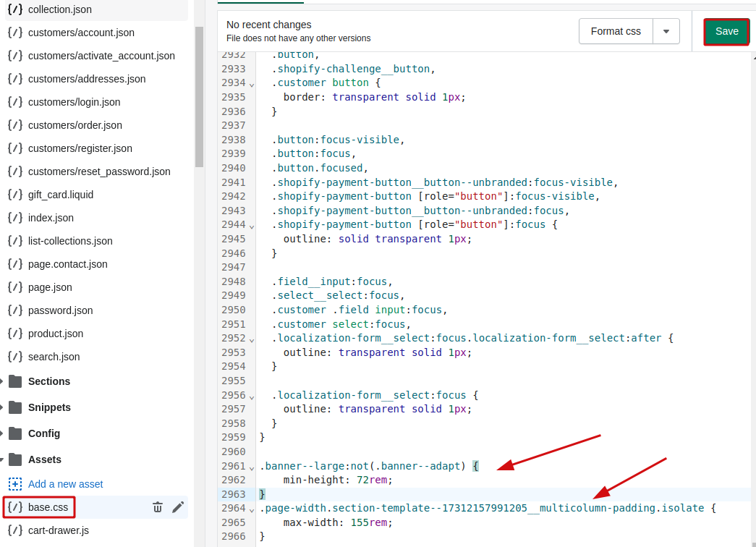This screenshot has width=756, height=547.
Task: Click the Format css button
Action: [616, 31]
